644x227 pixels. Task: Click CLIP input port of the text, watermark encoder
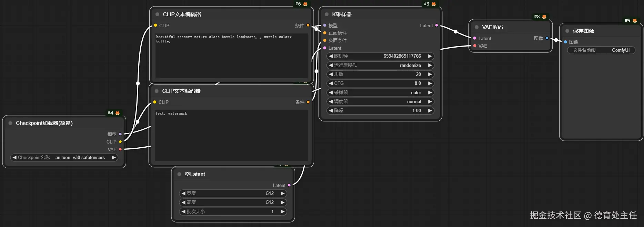(155, 102)
